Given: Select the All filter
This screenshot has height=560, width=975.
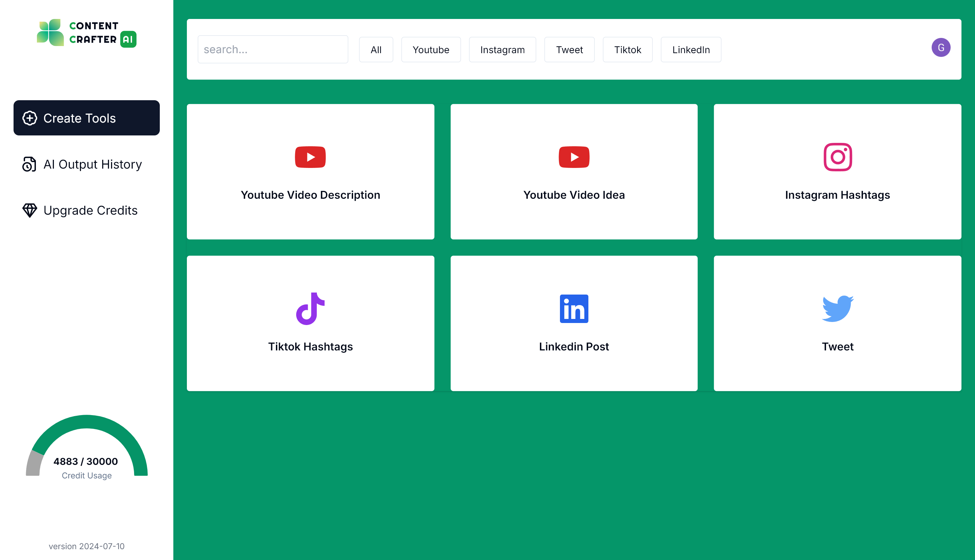Looking at the screenshot, I should [376, 50].
